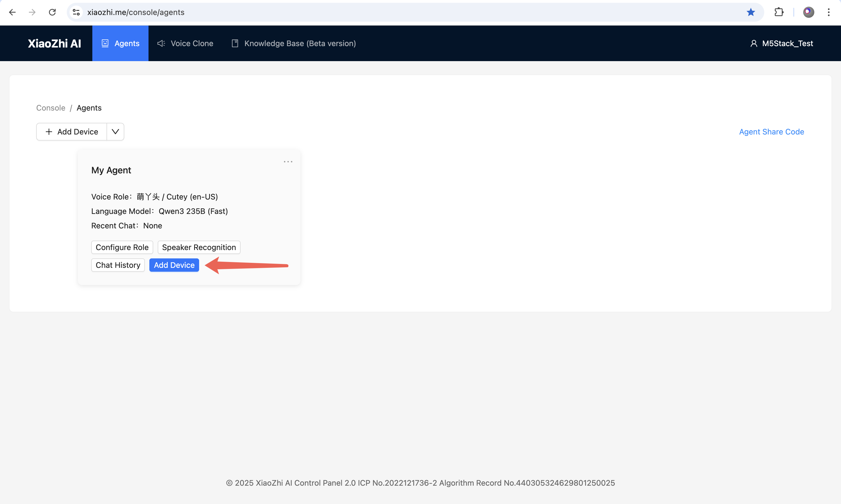Reload the page with refresh icon
841x504 pixels.
click(x=52, y=13)
